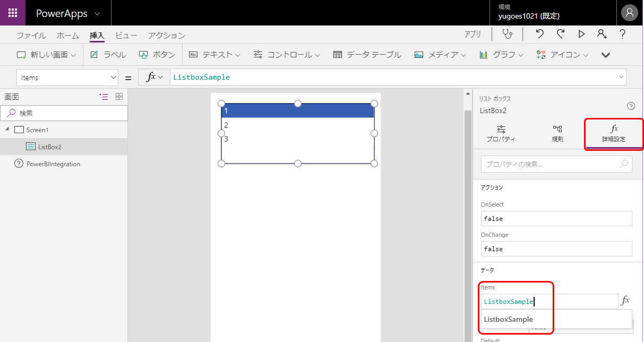
Task: Open the グラフ chart insert options
Action: tap(500, 54)
